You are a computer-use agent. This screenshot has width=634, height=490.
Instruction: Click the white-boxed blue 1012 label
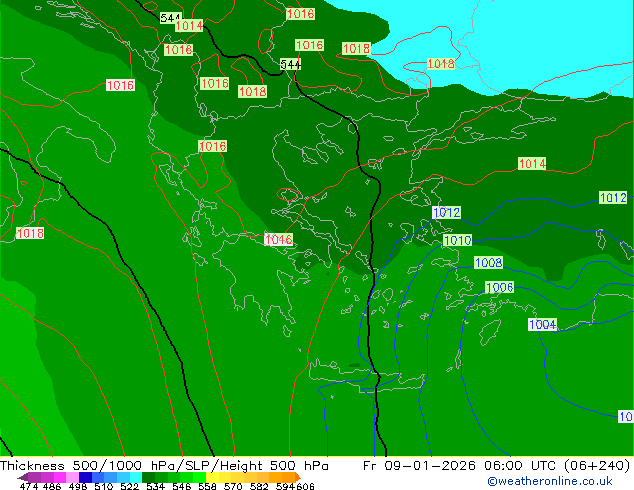[446, 213]
